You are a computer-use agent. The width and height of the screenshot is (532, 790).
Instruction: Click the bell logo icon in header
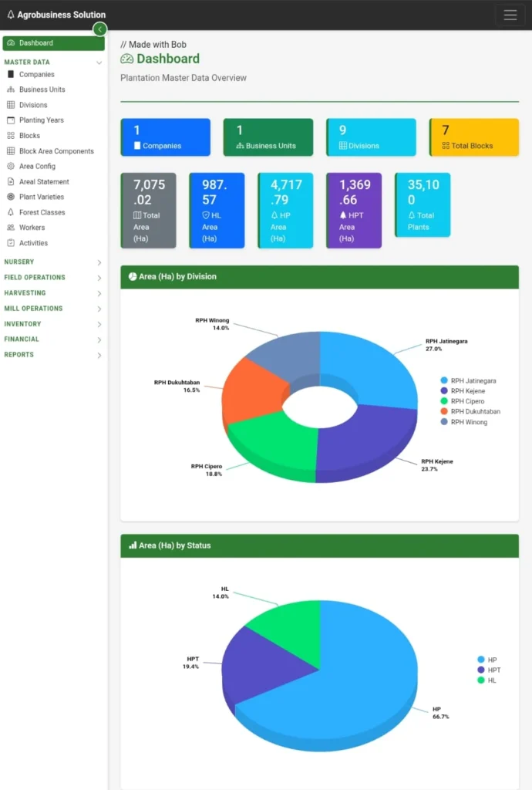(11, 15)
